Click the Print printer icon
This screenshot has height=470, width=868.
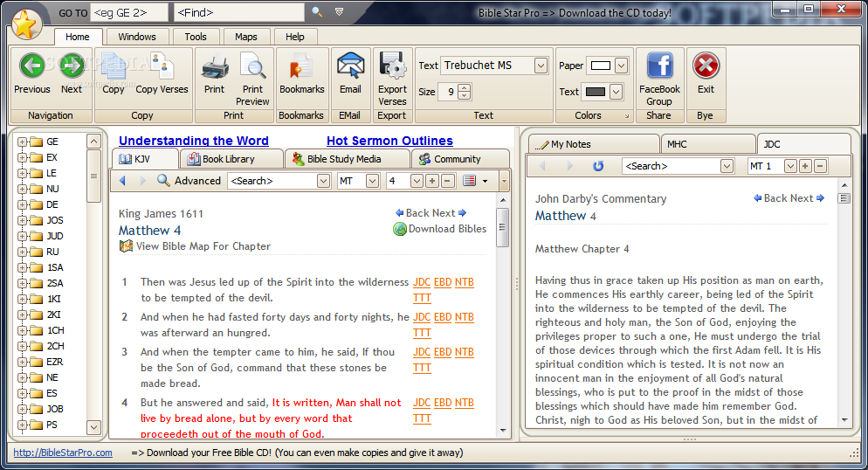(x=215, y=67)
